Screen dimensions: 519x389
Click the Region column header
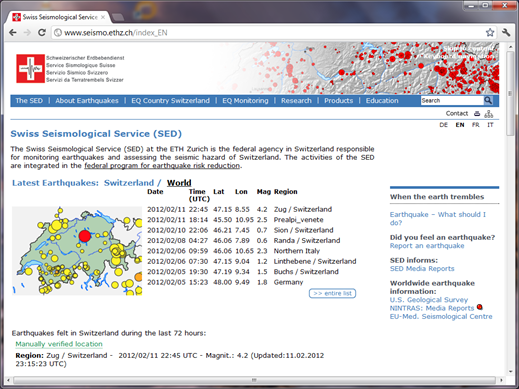pyautogui.click(x=286, y=192)
